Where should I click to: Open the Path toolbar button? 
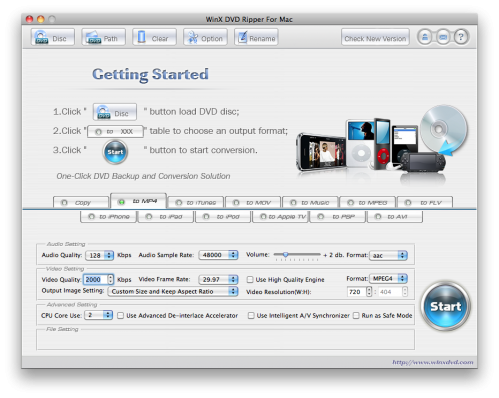click(x=104, y=37)
